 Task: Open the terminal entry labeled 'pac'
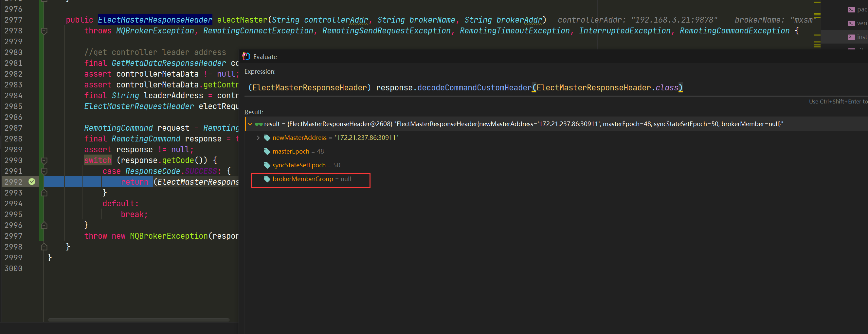coord(857,9)
